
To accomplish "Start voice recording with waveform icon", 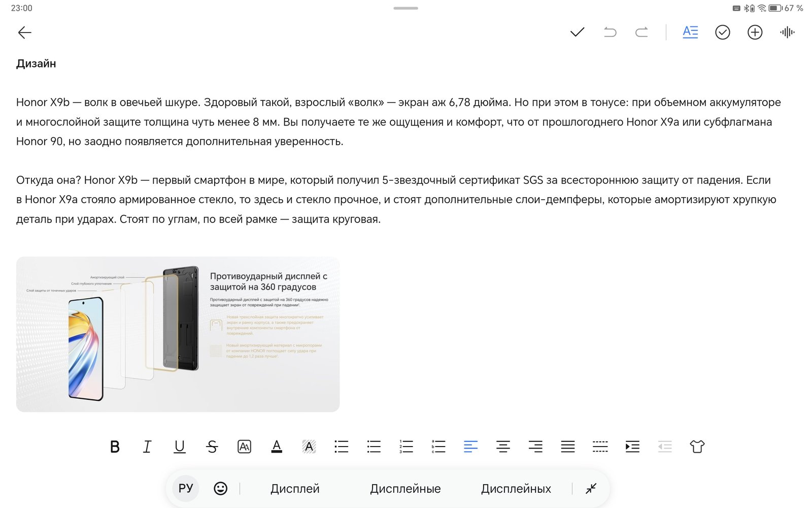I will (787, 33).
